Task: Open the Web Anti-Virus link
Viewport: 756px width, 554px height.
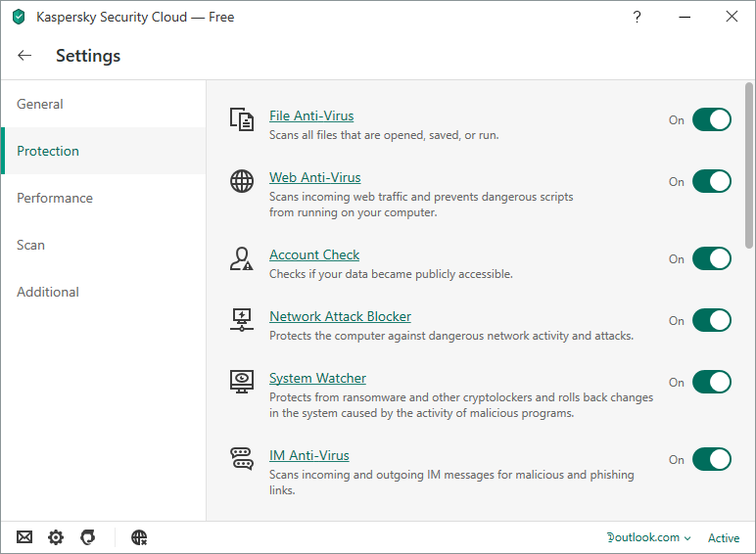Action: (x=315, y=177)
